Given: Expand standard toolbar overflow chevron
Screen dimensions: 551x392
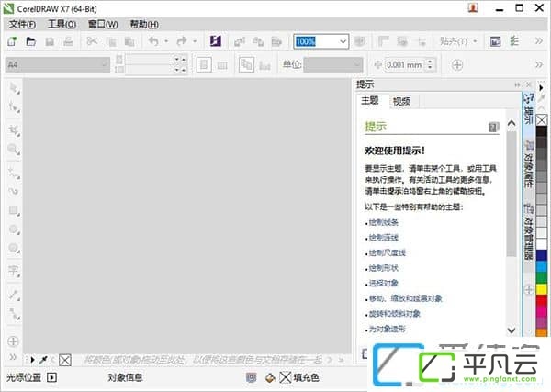Looking at the screenshot, I should click(x=539, y=41).
